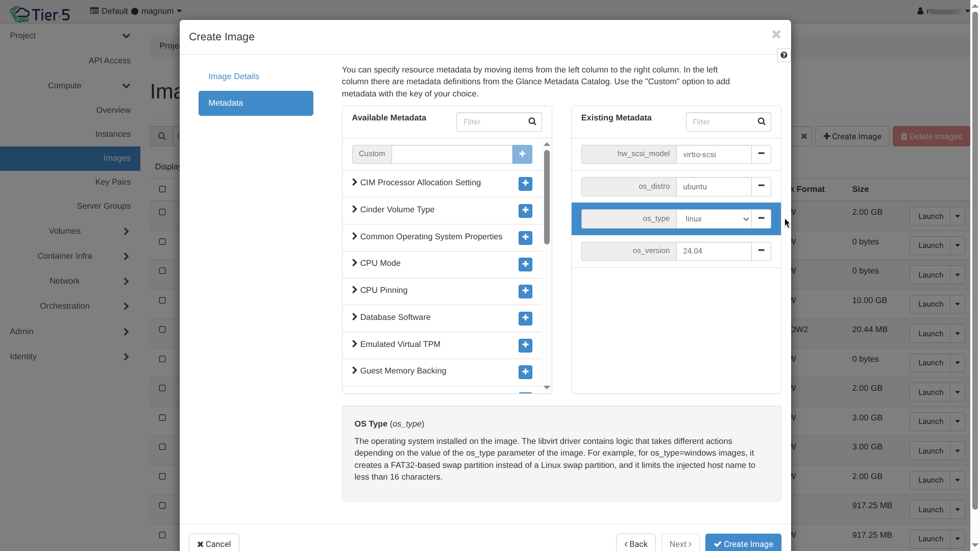Remove os_distro metadata with minus button
Viewport: 980px width, 551px height.
coord(761,186)
